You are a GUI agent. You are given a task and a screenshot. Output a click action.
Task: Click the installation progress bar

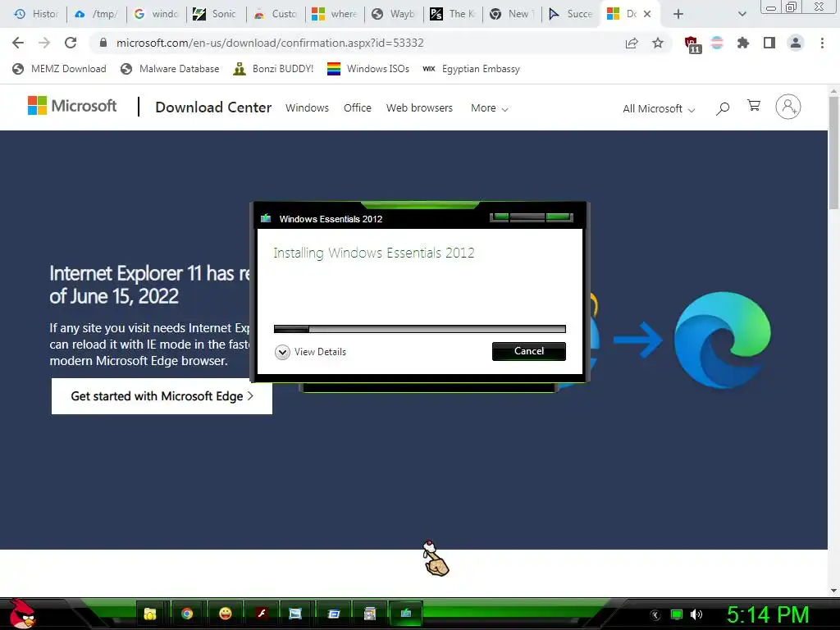tap(419, 329)
